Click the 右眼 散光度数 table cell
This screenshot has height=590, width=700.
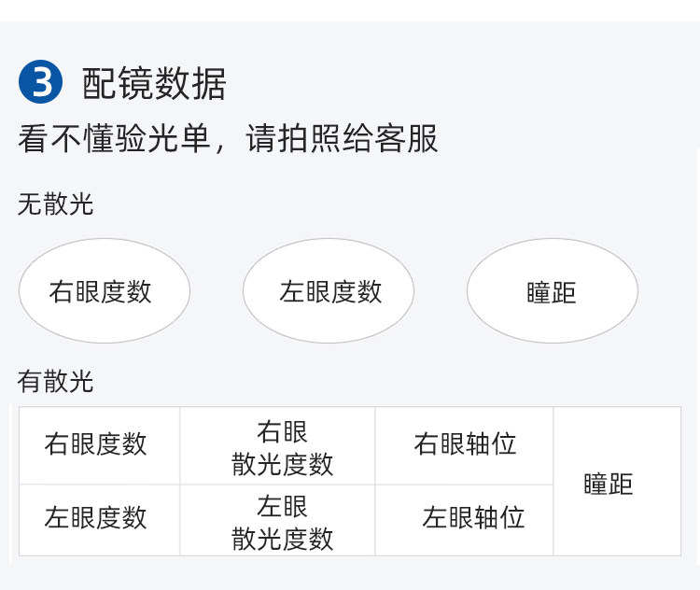coord(282,447)
